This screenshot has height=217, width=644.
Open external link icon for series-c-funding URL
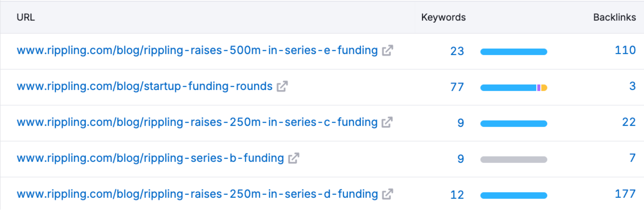click(x=387, y=123)
